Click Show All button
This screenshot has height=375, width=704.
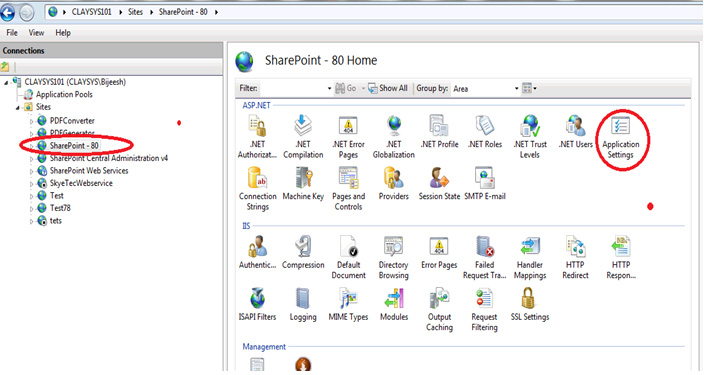point(388,88)
